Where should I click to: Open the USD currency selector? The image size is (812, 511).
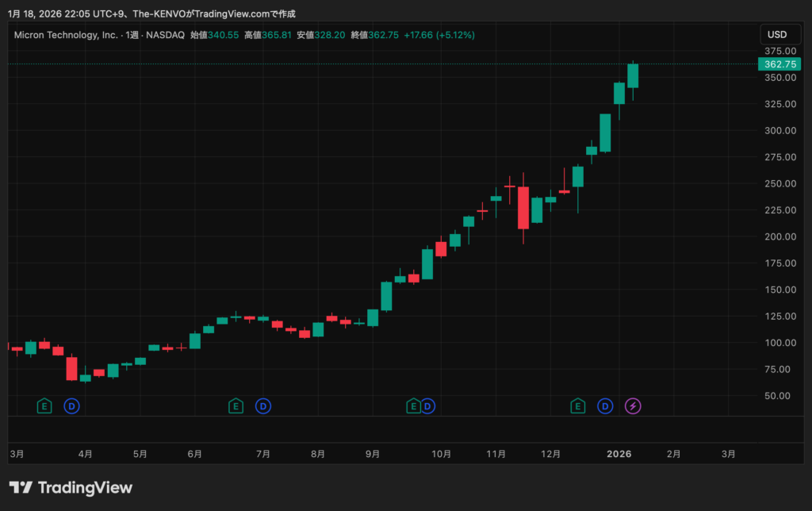tap(777, 35)
